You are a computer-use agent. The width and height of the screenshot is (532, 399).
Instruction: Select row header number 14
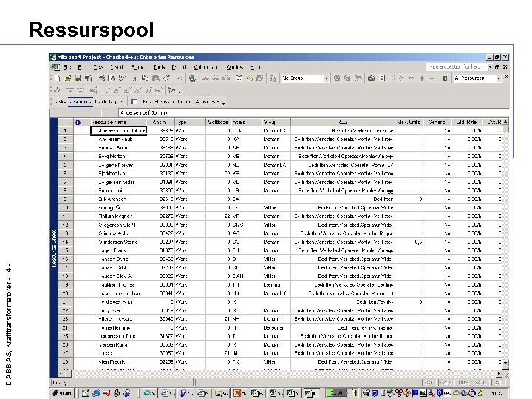click(66, 242)
